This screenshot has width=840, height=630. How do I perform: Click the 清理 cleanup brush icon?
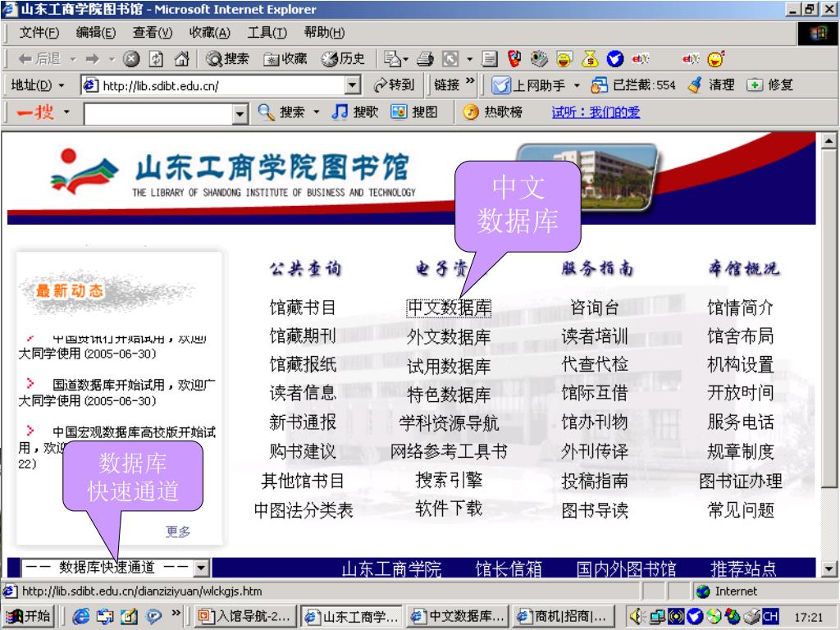click(x=695, y=85)
